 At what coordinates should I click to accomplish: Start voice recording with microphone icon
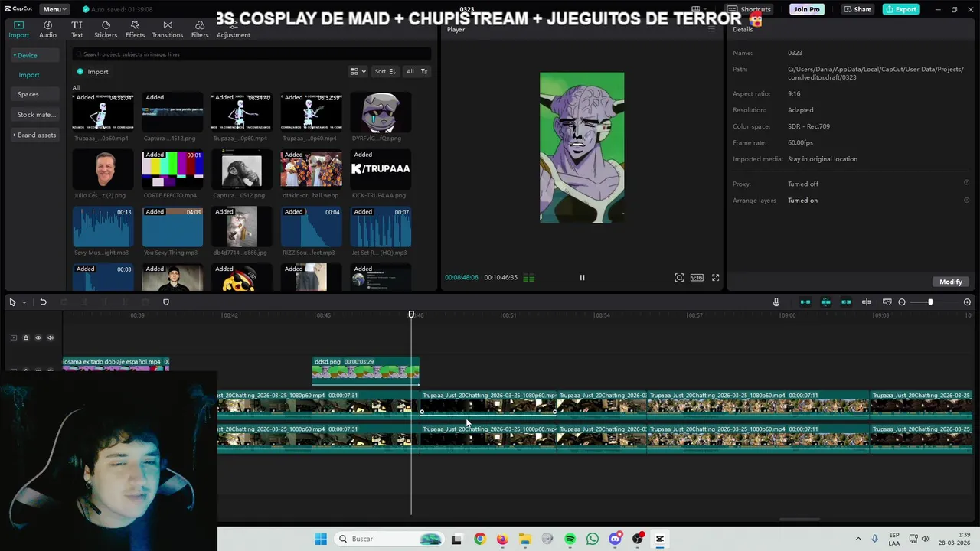[x=776, y=302]
